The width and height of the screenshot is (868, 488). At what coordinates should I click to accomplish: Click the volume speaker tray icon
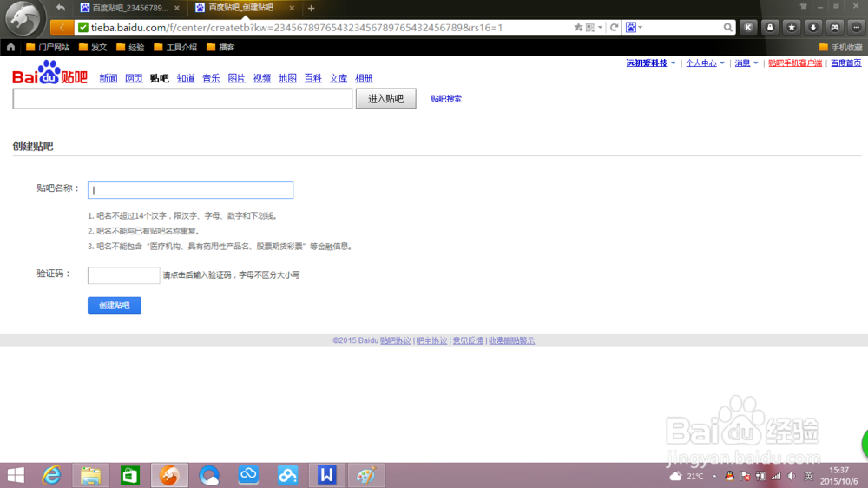point(792,476)
